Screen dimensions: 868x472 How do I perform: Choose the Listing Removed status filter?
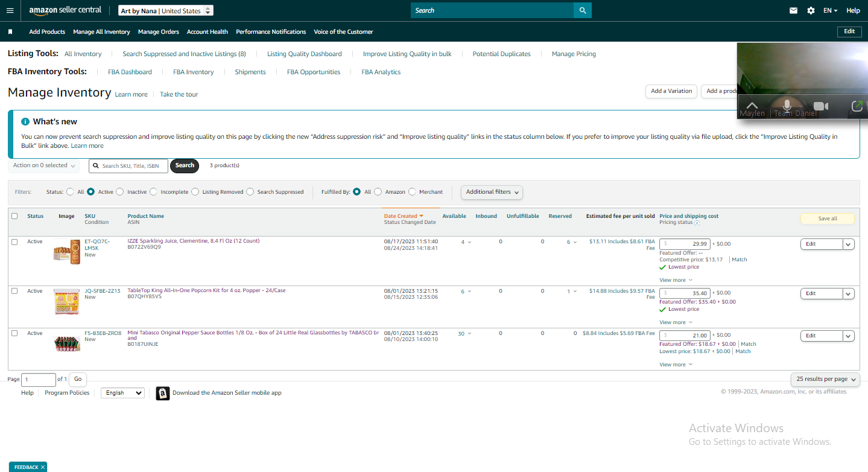(195, 192)
